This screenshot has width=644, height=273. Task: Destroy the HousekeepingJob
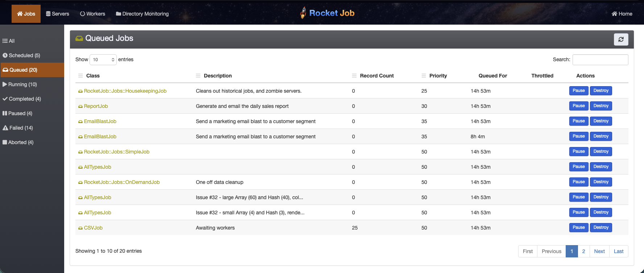(601, 91)
